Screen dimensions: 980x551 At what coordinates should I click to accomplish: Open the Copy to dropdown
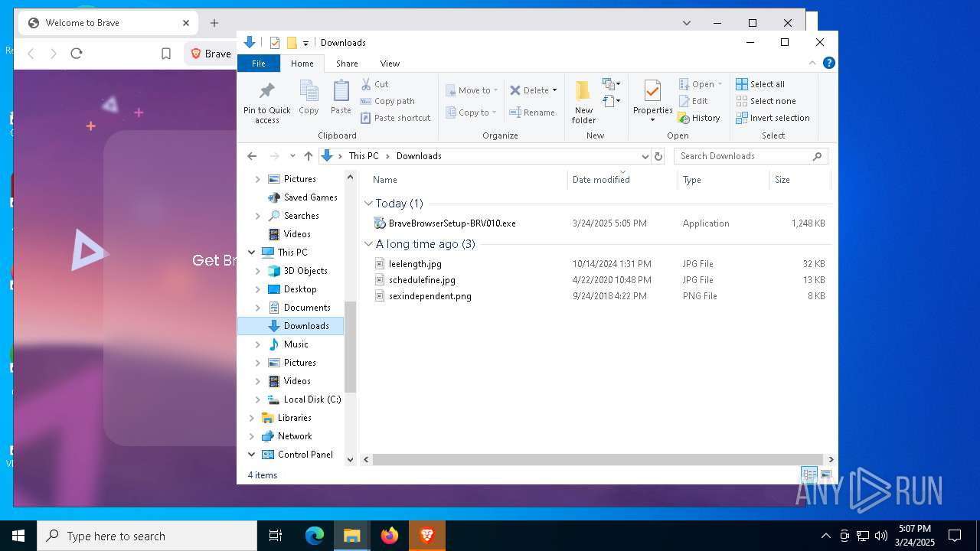(472, 112)
